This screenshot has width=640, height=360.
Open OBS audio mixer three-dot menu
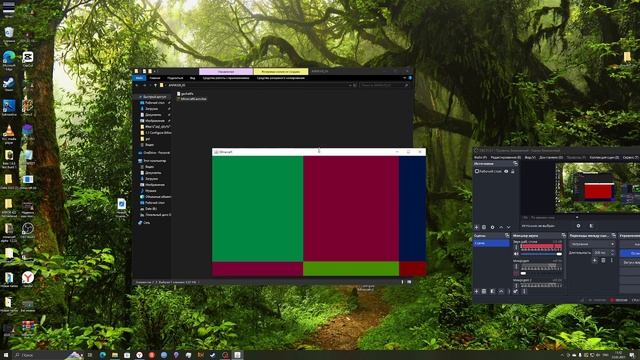[x=524, y=291]
